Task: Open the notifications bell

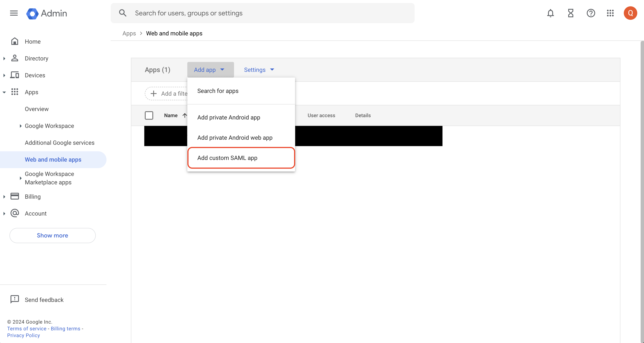Action: pos(550,13)
